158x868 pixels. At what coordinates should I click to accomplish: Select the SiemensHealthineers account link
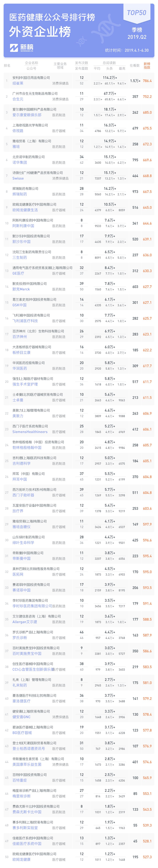[30, 432]
